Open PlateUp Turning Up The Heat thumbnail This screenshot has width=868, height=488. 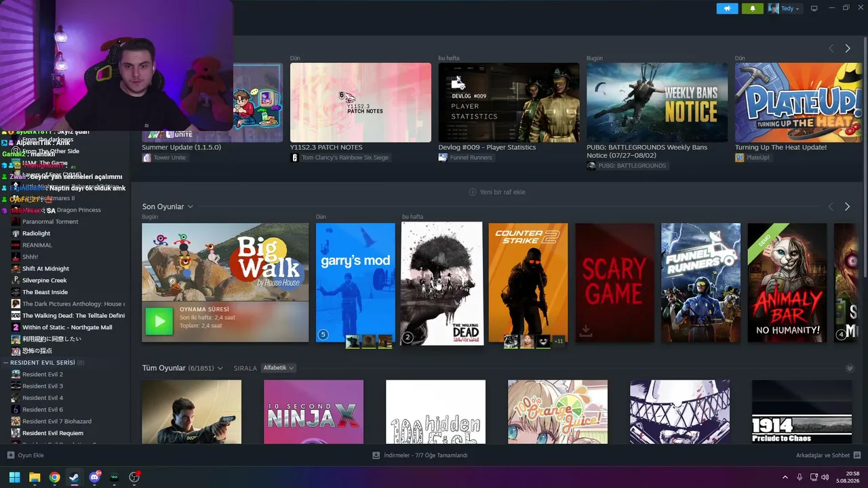click(798, 102)
